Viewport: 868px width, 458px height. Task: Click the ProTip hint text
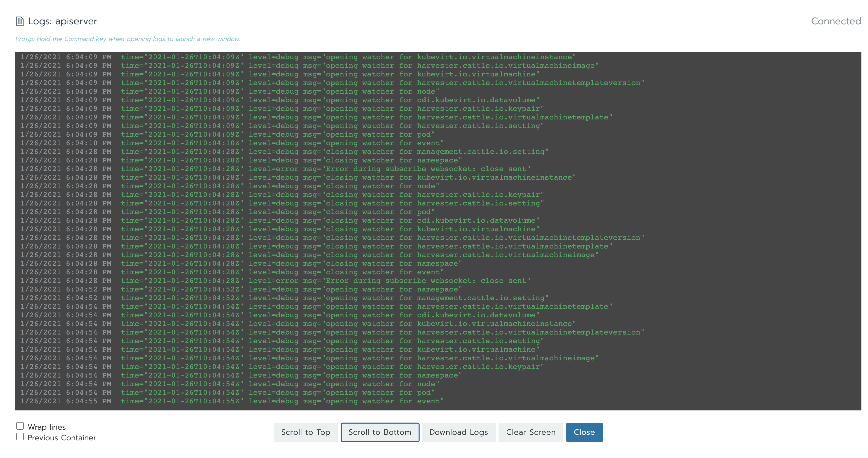(128, 39)
